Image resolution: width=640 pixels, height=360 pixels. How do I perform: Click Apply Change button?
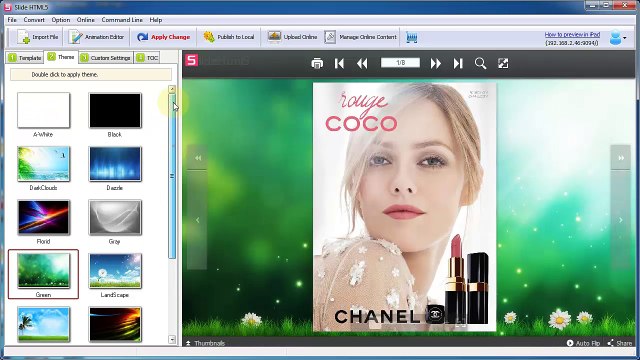coord(163,37)
